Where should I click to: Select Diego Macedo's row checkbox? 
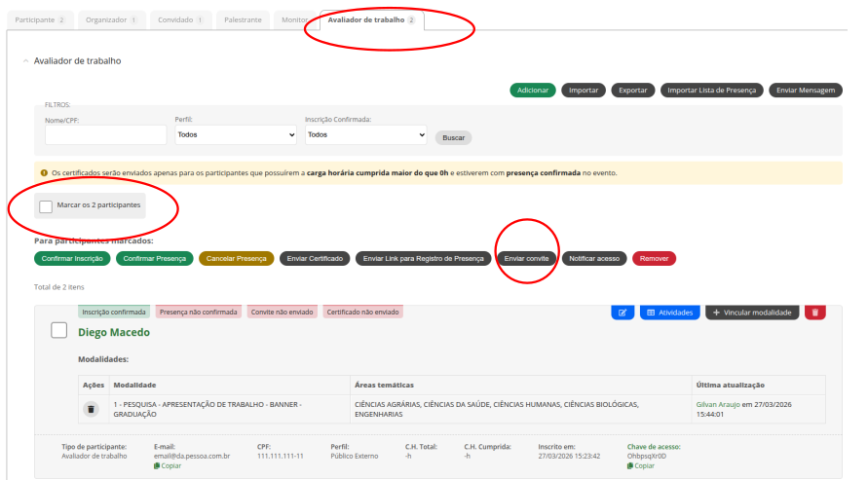pyautogui.click(x=58, y=330)
